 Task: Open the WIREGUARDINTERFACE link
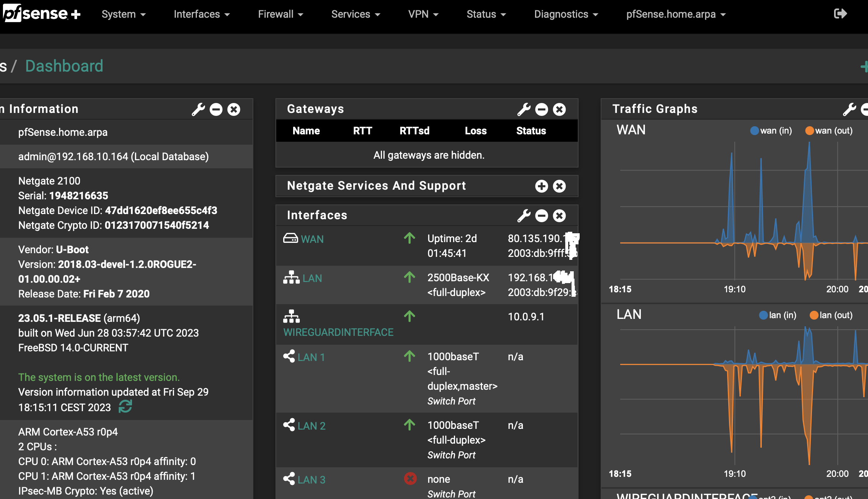(x=338, y=332)
